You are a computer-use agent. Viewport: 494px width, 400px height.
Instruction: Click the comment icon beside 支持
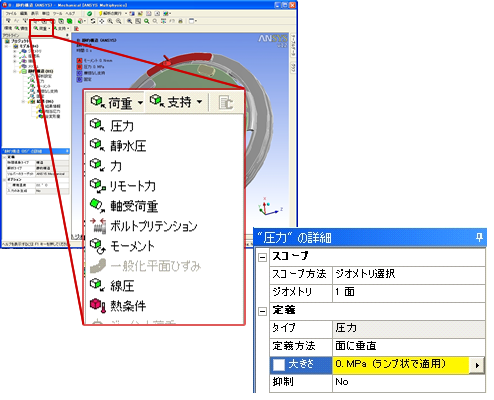(226, 102)
